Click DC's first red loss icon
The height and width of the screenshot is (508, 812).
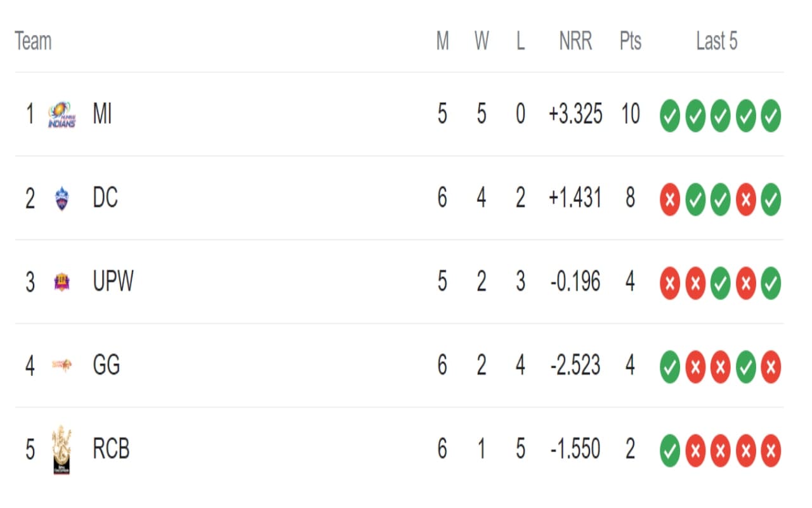pyautogui.click(x=670, y=199)
